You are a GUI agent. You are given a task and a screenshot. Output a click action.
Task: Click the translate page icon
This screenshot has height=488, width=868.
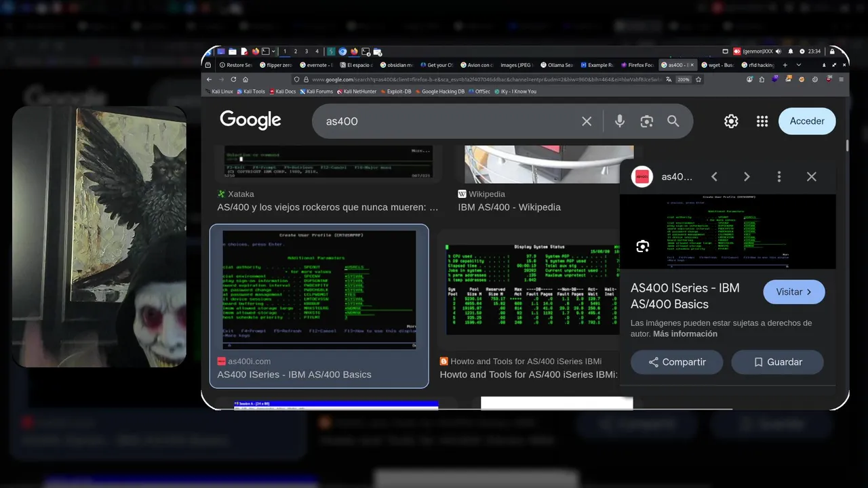point(669,79)
